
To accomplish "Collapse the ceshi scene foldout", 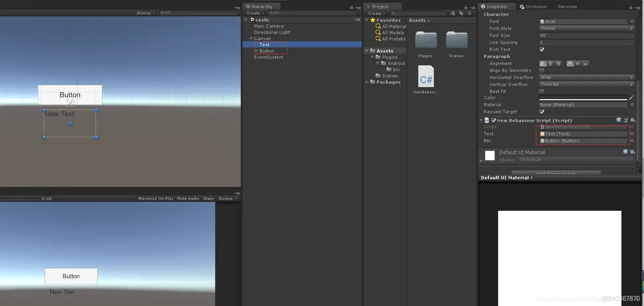I will [x=246, y=20].
